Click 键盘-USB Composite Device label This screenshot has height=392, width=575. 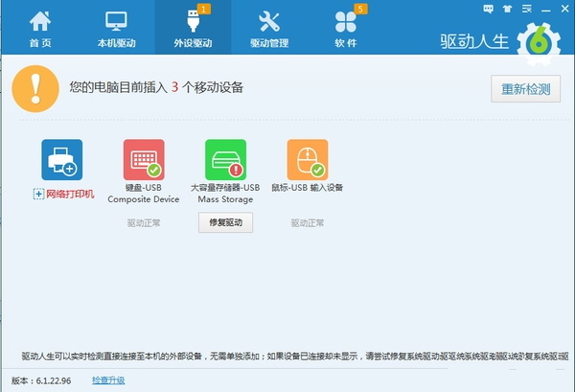[144, 194]
